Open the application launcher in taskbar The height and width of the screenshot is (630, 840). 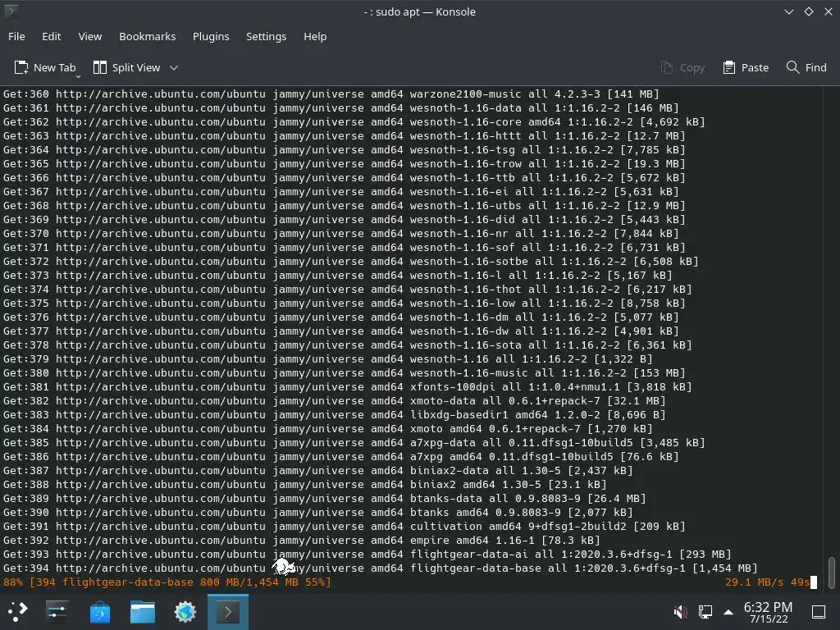18,611
